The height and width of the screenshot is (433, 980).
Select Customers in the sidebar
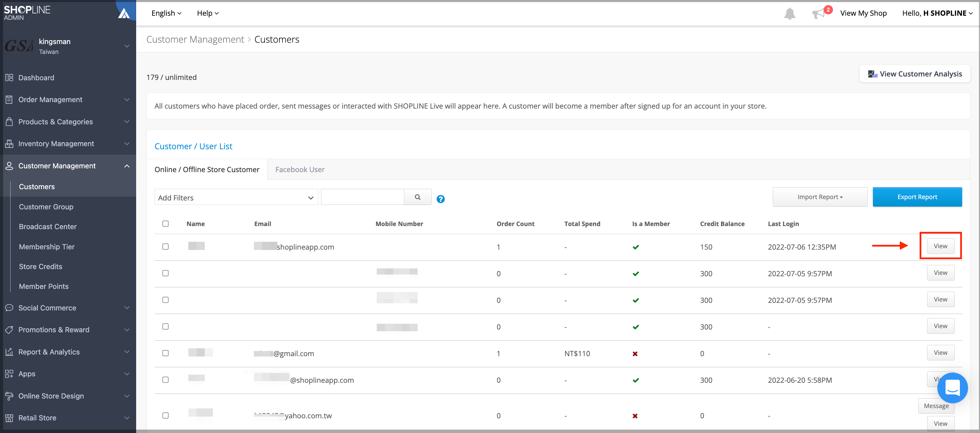[37, 186]
